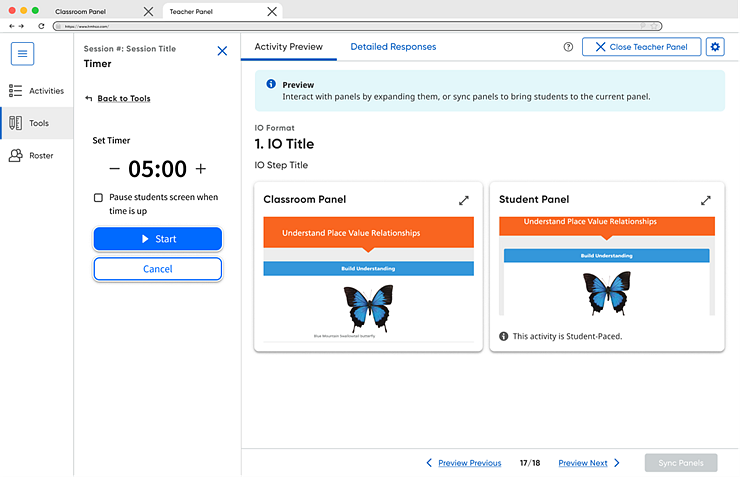The image size is (740, 477).
Task: Expand the Student Panel
Action: click(x=706, y=200)
